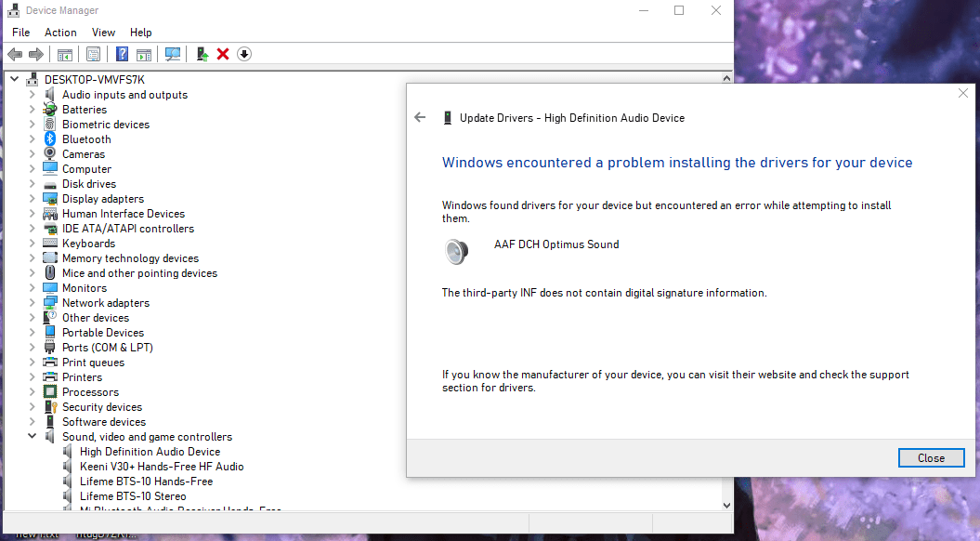980x541 pixels.
Task: Open the Action menu
Action: [x=60, y=33]
